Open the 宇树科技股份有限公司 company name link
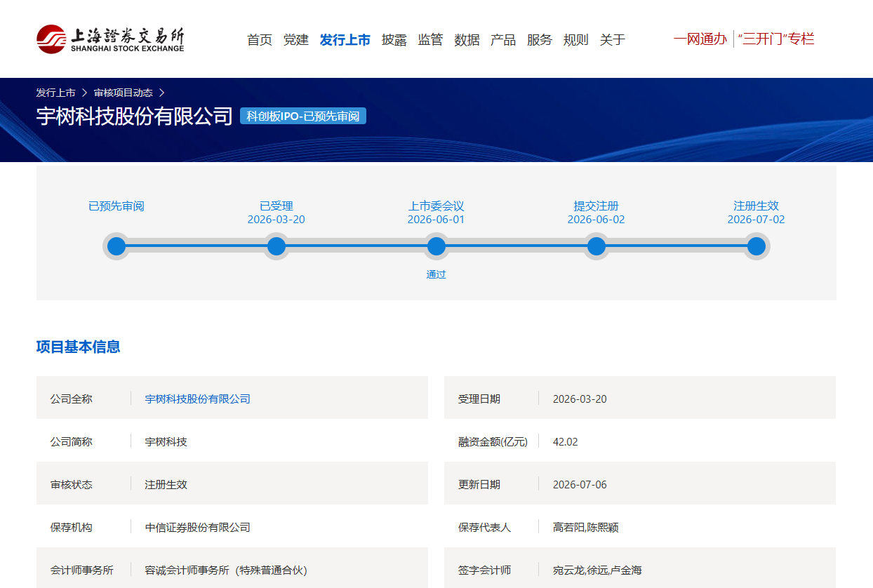The width and height of the screenshot is (873, 588). (198, 399)
